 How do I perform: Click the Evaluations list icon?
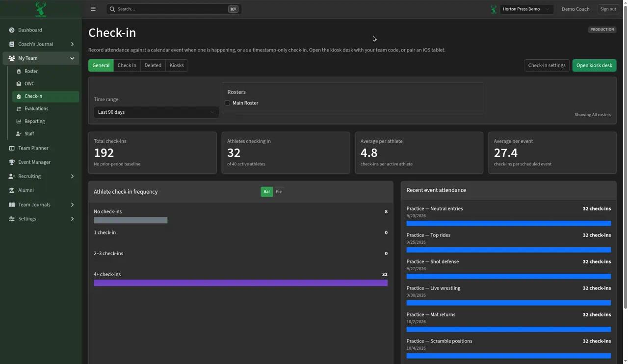(19, 109)
